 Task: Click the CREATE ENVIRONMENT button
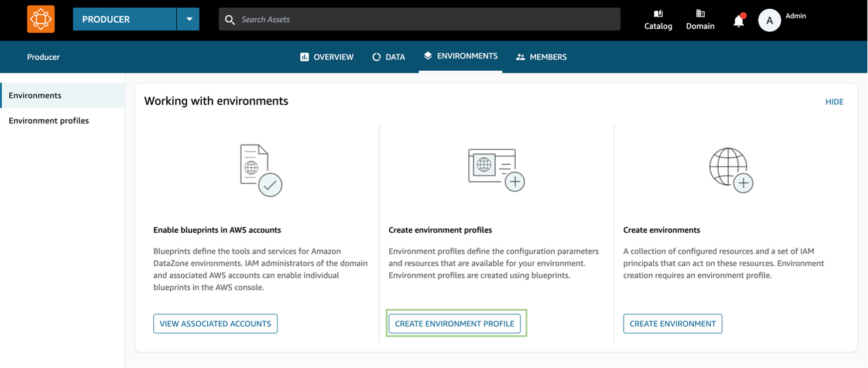pyautogui.click(x=673, y=324)
